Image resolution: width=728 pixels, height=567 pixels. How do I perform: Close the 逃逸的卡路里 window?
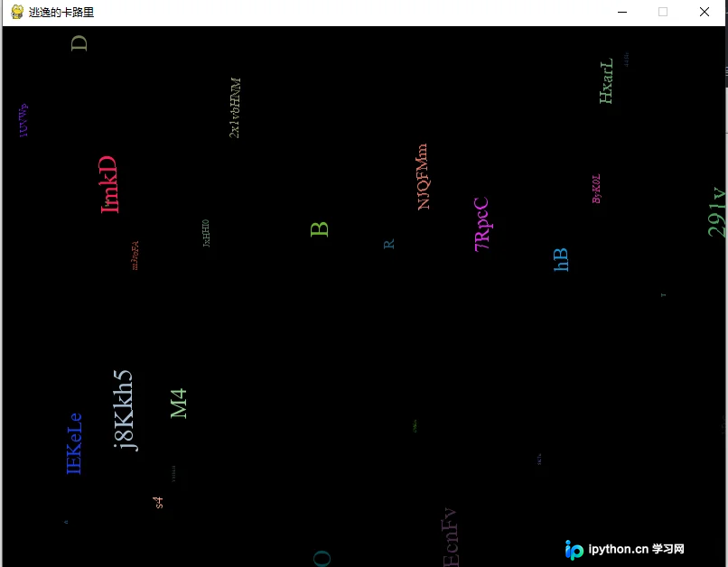[705, 12]
